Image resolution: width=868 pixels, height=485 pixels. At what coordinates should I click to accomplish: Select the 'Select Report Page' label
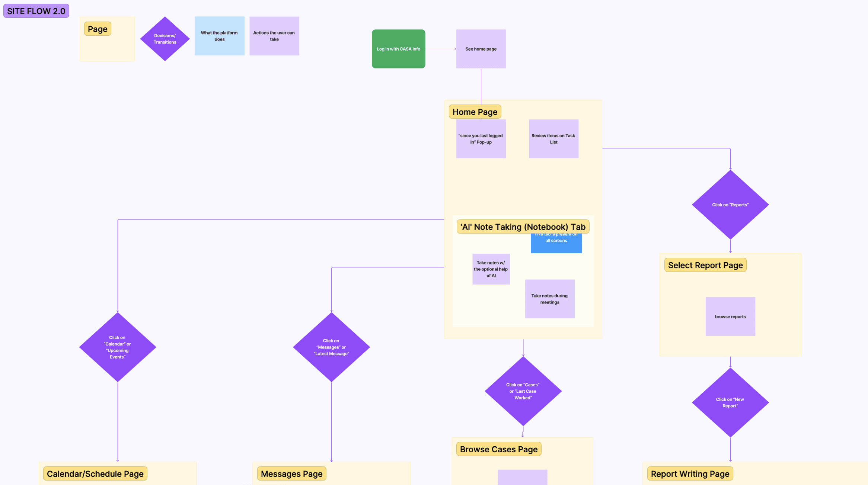click(x=705, y=265)
